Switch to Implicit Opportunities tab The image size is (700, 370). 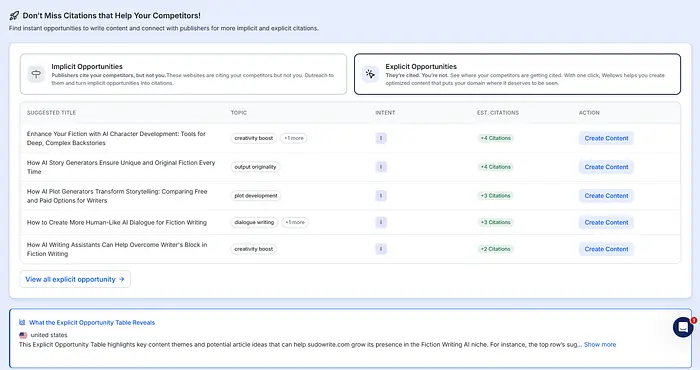pos(183,74)
